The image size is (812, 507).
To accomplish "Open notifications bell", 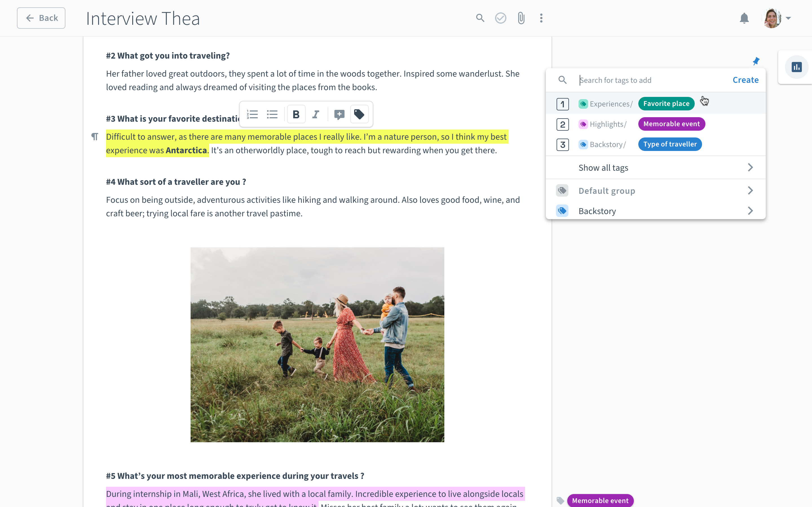I will 744,18.
